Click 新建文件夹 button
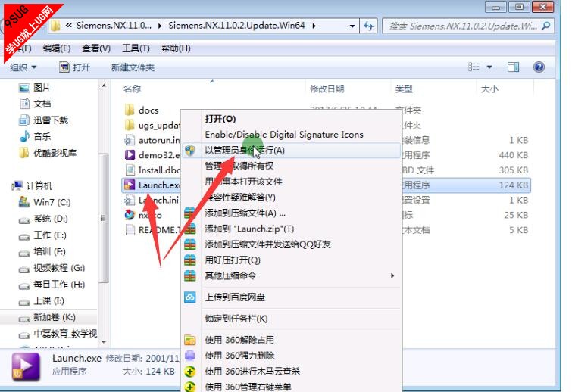The width and height of the screenshot is (572, 392). pyautogui.click(x=133, y=67)
